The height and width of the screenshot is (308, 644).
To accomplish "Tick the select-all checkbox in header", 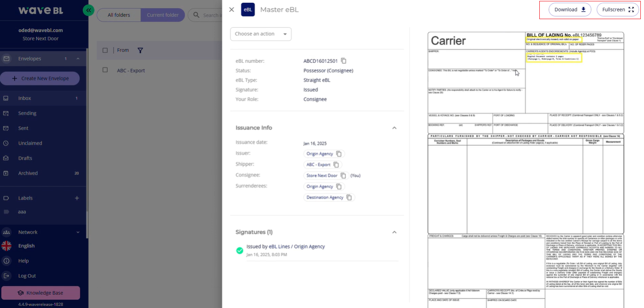I will point(105,51).
